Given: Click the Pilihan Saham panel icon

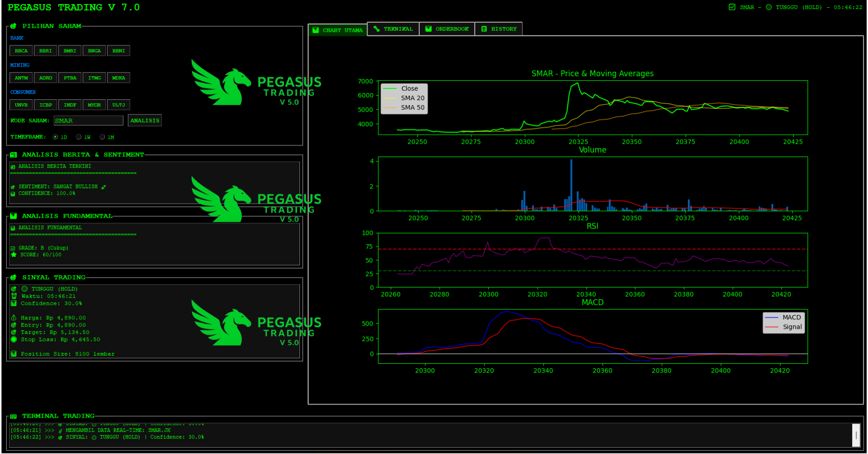Looking at the screenshot, I should [x=14, y=26].
